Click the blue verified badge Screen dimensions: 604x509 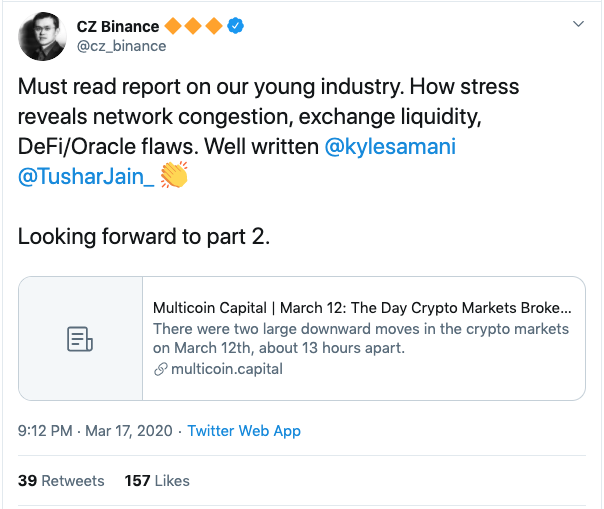pyautogui.click(x=235, y=26)
